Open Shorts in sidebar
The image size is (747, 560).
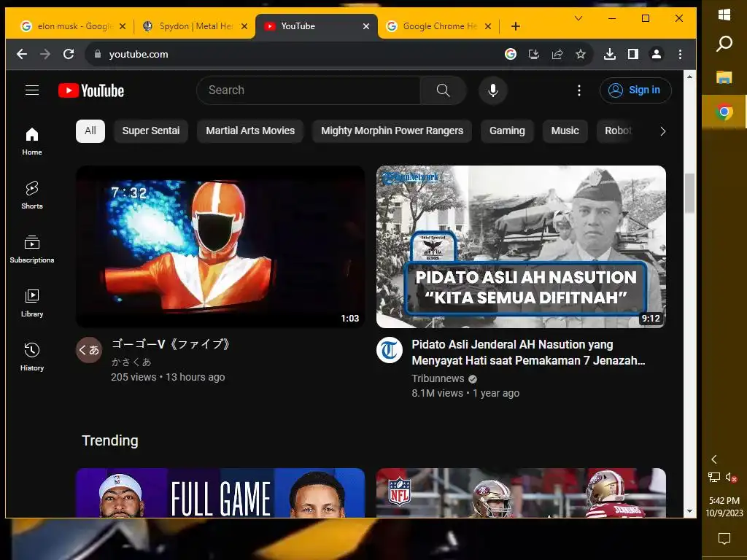point(32,195)
